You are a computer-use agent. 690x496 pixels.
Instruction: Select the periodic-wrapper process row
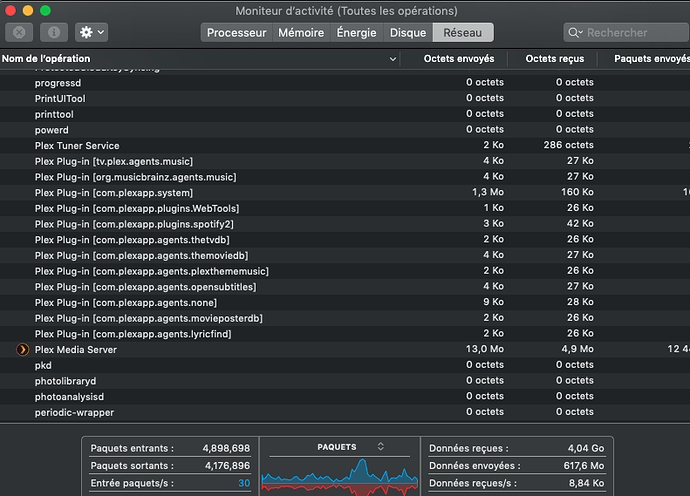click(345, 412)
